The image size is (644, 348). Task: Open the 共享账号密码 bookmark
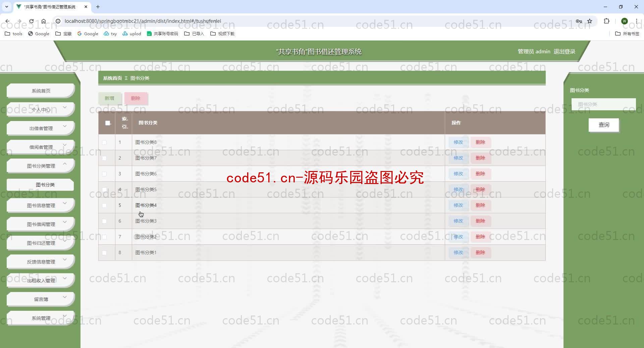[162, 34]
